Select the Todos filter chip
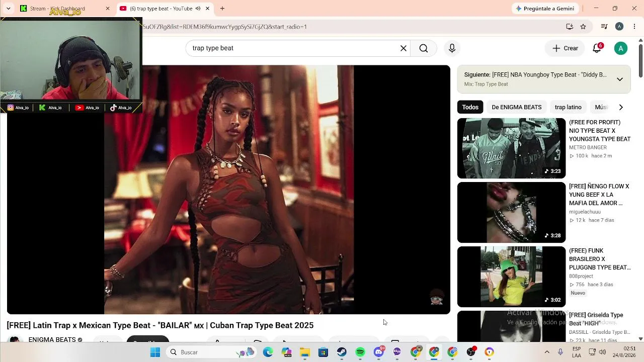The image size is (644, 362). (470, 107)
